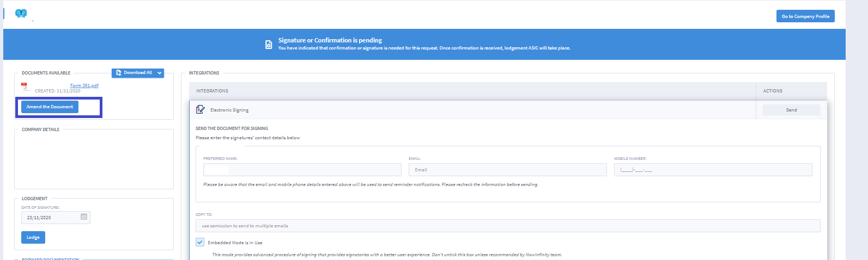Open the Form 361.pdf document link

pos(84,85)
